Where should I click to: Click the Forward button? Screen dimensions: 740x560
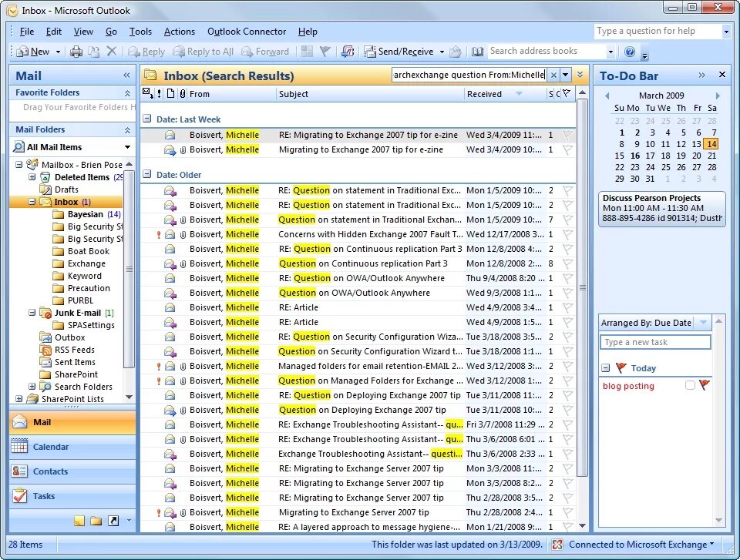click(x=265, y=52)
